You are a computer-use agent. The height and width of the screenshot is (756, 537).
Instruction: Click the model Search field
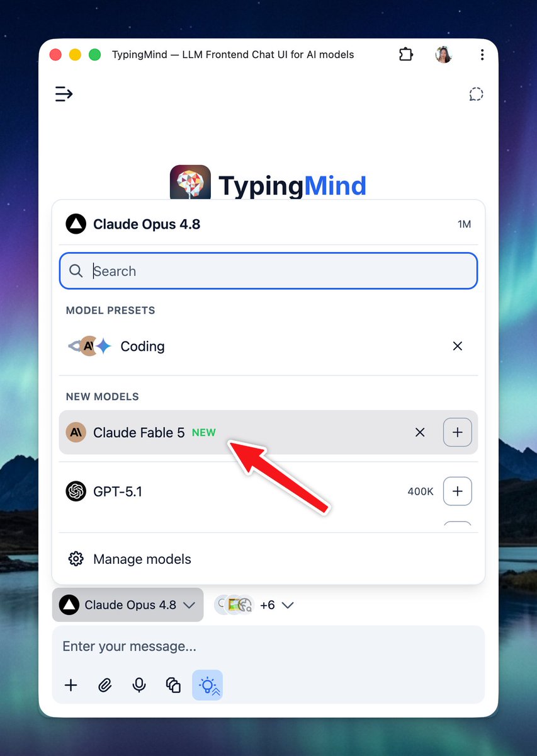(268, 271)
